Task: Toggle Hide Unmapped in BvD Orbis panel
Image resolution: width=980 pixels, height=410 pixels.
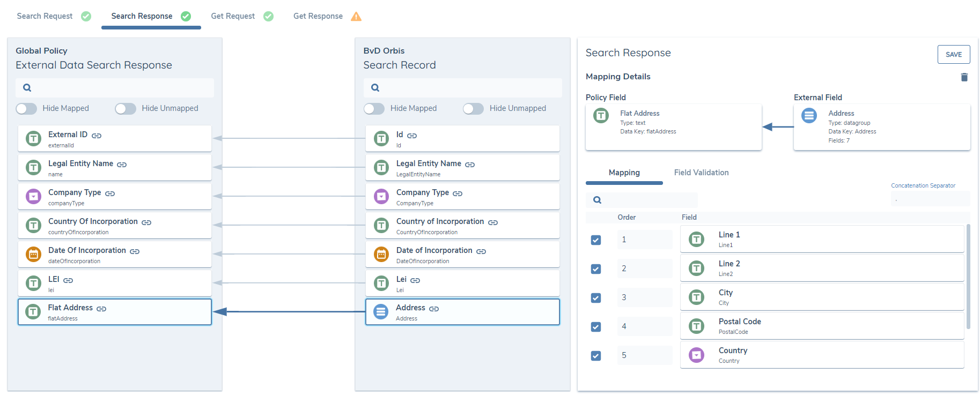Action: tap(473, 109)
